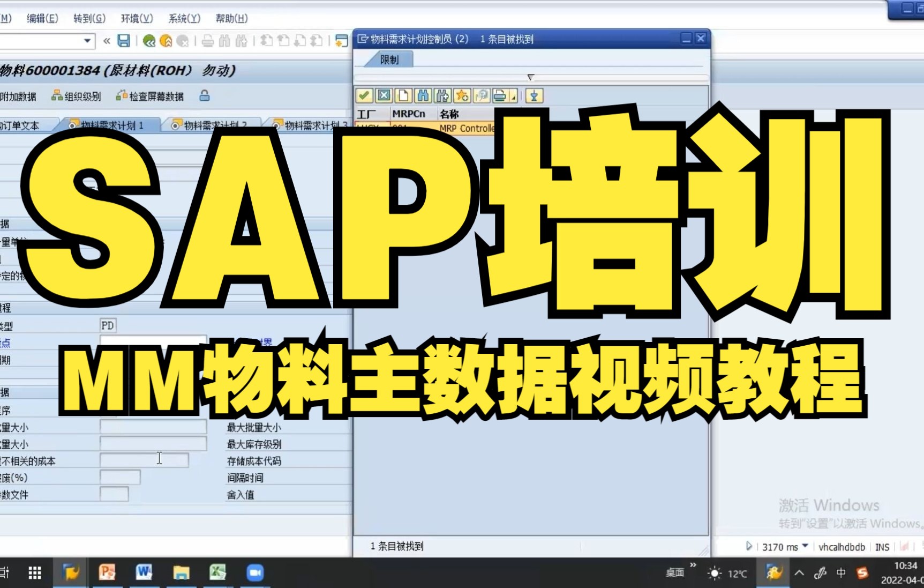The image size is (924, 588).
Task: Click the grey Cancel icon in the toolbar
Action: click(183, 41)
